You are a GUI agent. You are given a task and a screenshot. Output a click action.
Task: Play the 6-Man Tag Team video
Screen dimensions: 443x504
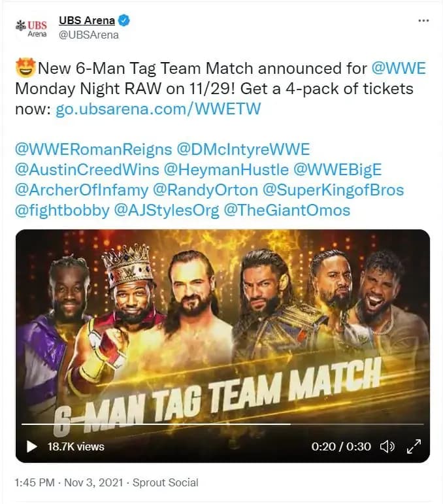point(31,446)
